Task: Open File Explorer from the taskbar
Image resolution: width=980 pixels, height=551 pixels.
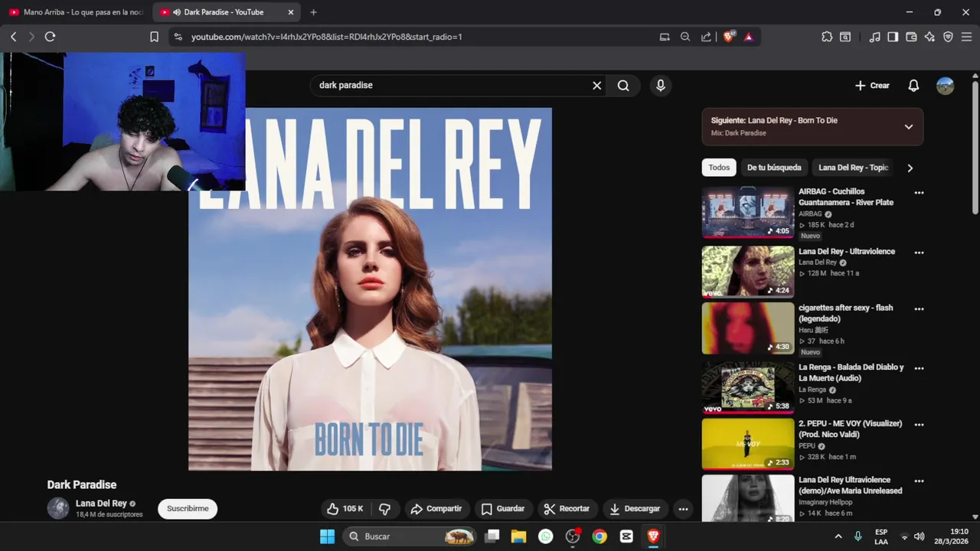Action: point(518,536)
